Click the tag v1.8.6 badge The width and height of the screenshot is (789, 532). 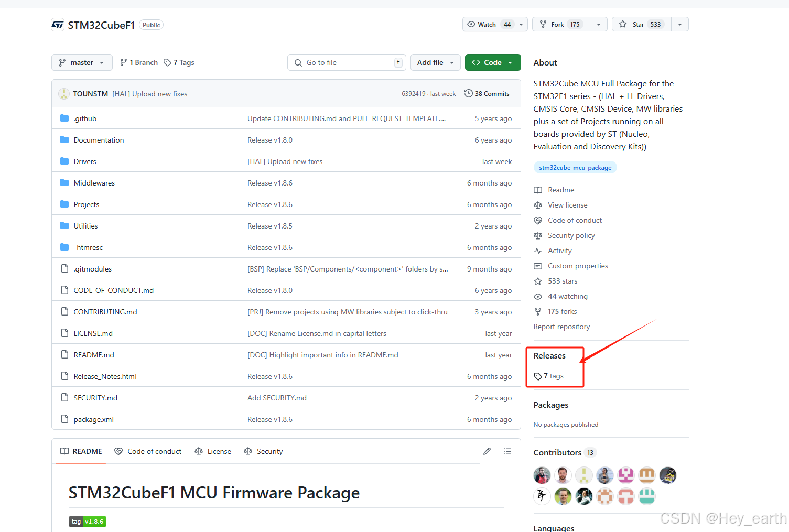(88, 522)
